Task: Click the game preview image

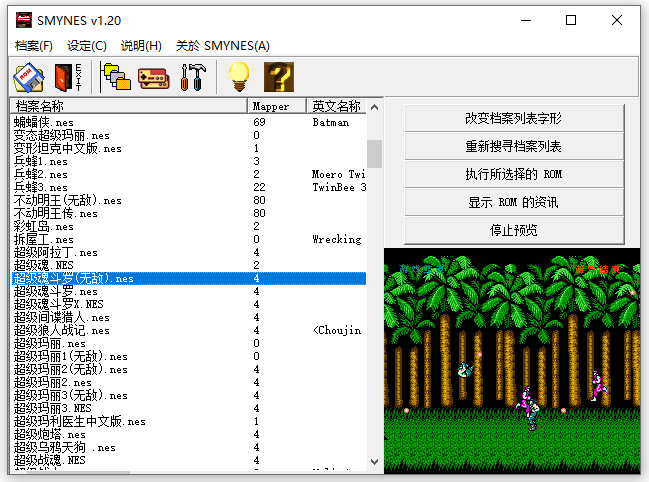Action: pyautogui.click(x=512, y=361)
